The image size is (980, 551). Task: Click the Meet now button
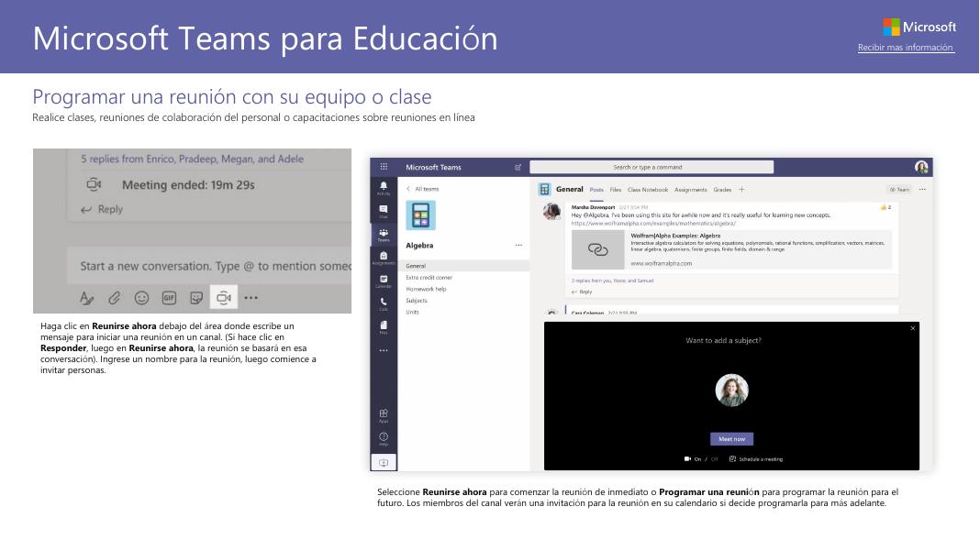coord(732,439)
